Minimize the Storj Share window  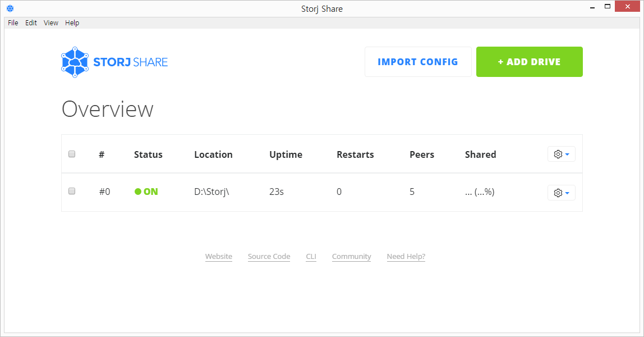592,8
